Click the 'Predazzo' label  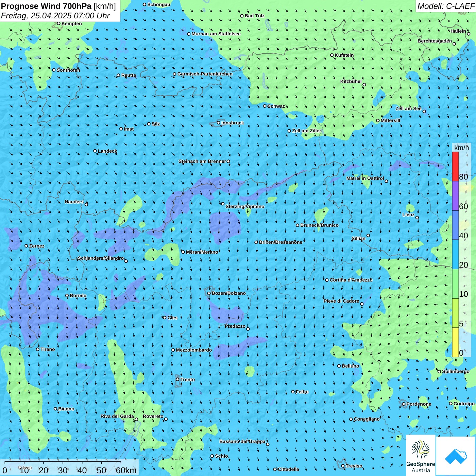(x=235, y=326)
